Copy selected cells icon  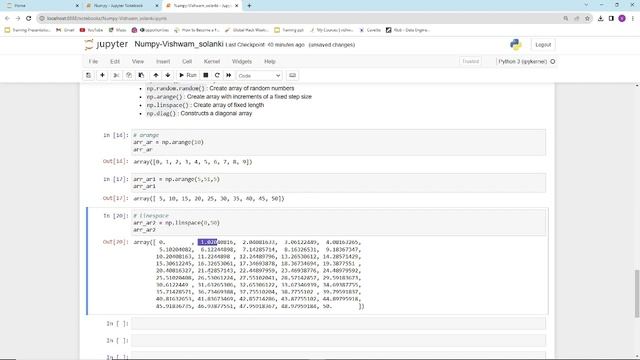click(129, 76)
